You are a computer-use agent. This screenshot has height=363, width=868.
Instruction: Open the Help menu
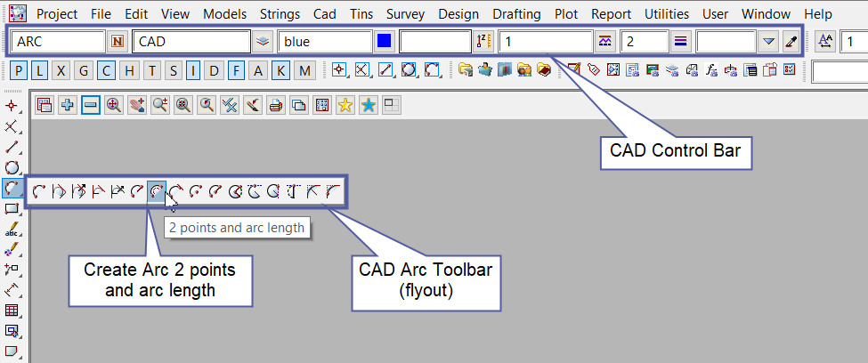818,14
